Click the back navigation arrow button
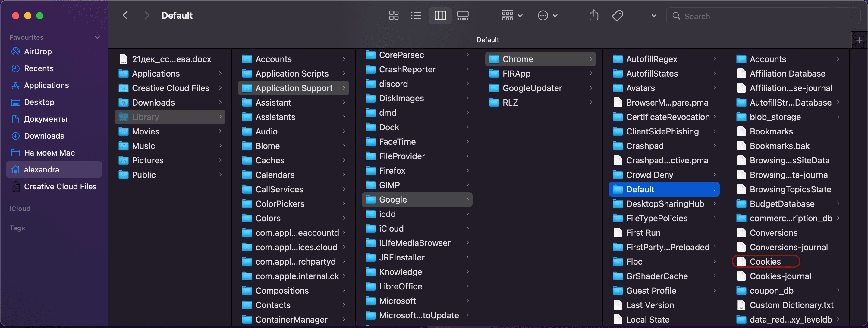The width and height of the screenshot is (868, 328). (124, 15)
